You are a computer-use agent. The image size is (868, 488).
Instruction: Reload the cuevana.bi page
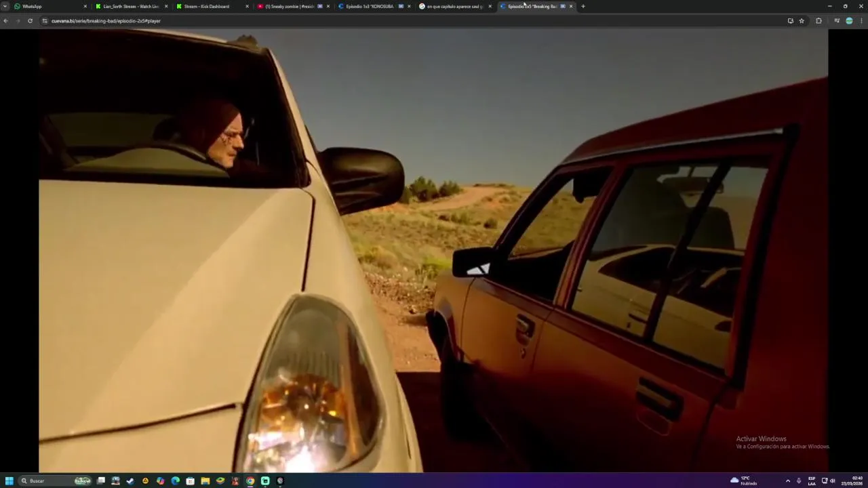(30, 21)
